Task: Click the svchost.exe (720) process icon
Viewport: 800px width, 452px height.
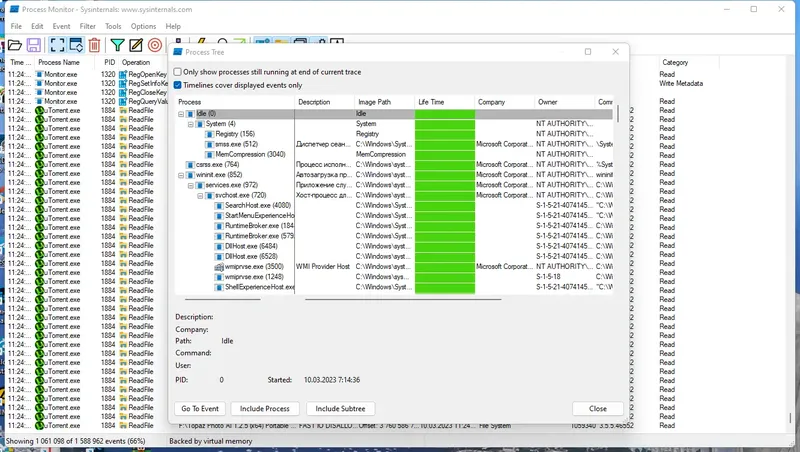Action: [x=209, y=195]
